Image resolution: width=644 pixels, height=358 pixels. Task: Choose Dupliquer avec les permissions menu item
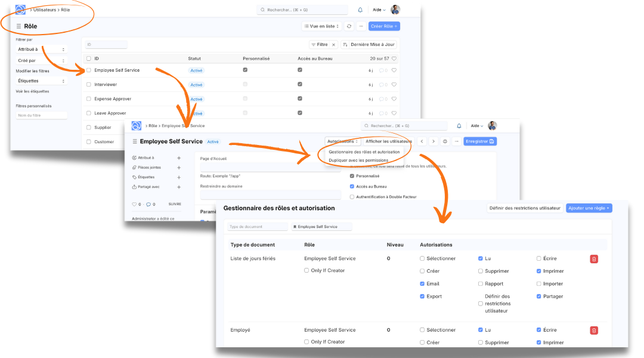pos(358,160)
